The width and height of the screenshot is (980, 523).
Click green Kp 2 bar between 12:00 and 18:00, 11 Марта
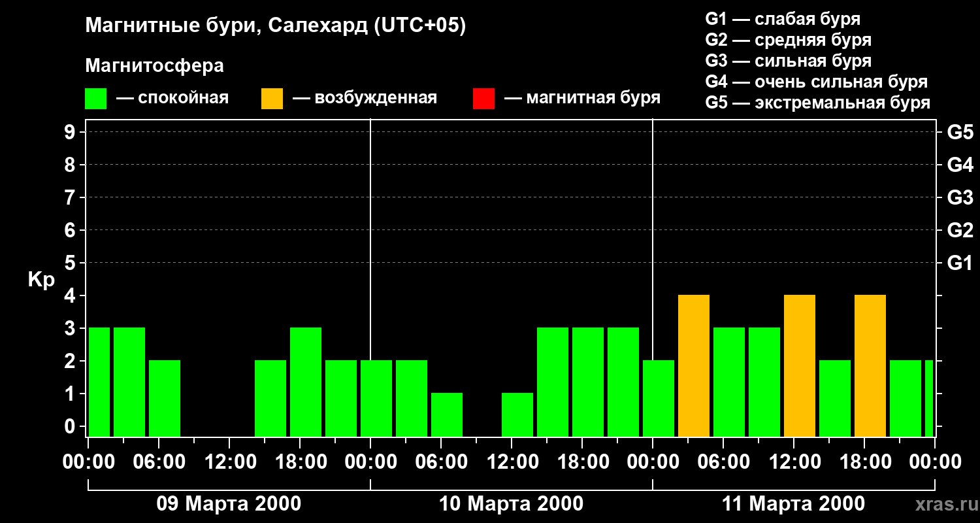pos(835,399)
